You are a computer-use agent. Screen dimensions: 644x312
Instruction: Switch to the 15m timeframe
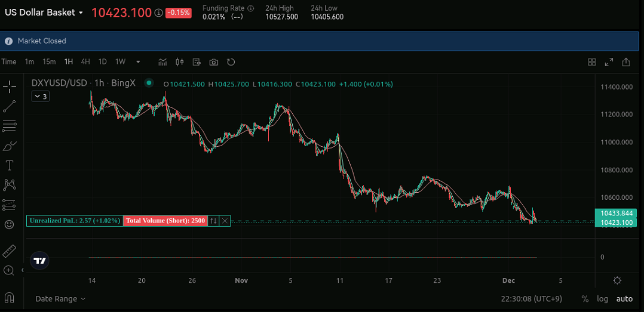tap(49, 62)
